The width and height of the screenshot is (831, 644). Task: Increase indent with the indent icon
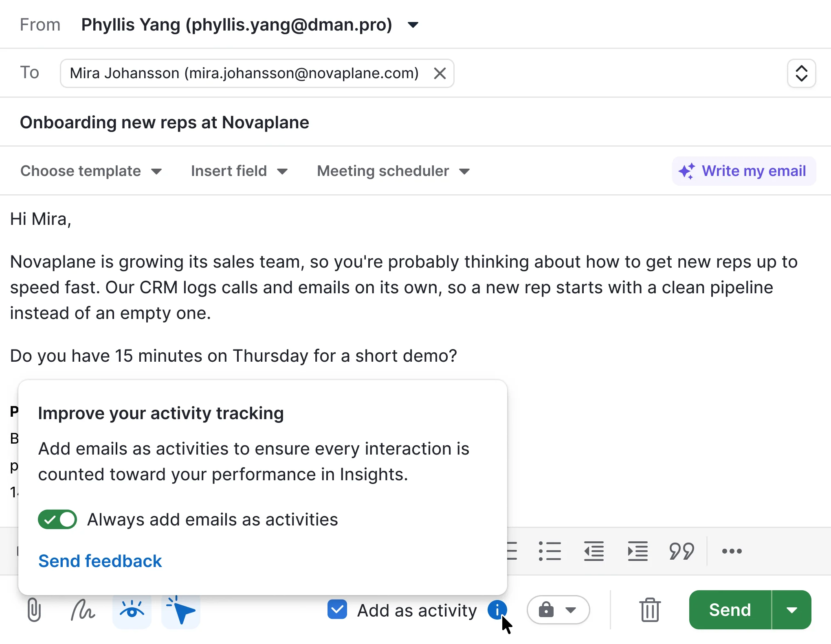pos(638,551)
